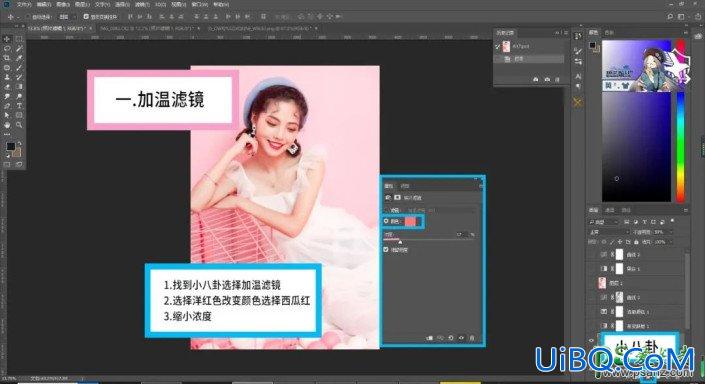Toggle Preserve Luminosity checkbox in Properties

(x=386, y=250)
